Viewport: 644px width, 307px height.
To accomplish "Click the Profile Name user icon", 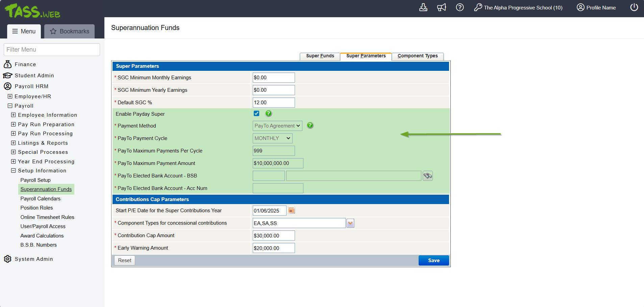I will 580,7.
